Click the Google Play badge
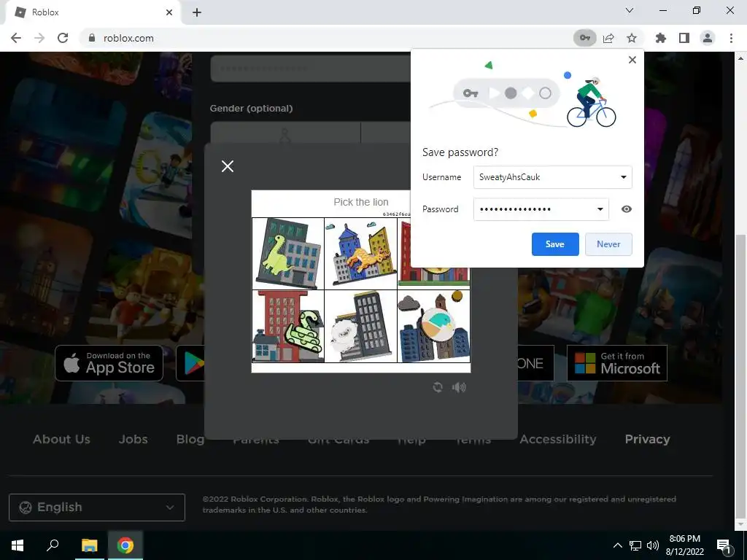 pos(190,363)
